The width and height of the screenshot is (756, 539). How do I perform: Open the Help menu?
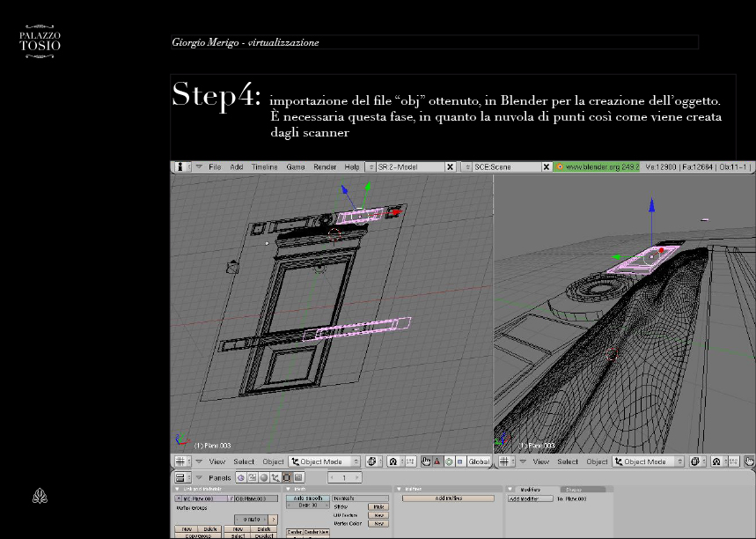[352, 167]
